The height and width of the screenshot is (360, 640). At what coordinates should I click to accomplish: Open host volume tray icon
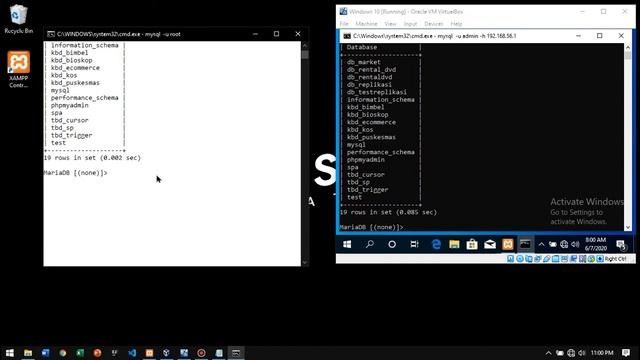click(582, 353)
